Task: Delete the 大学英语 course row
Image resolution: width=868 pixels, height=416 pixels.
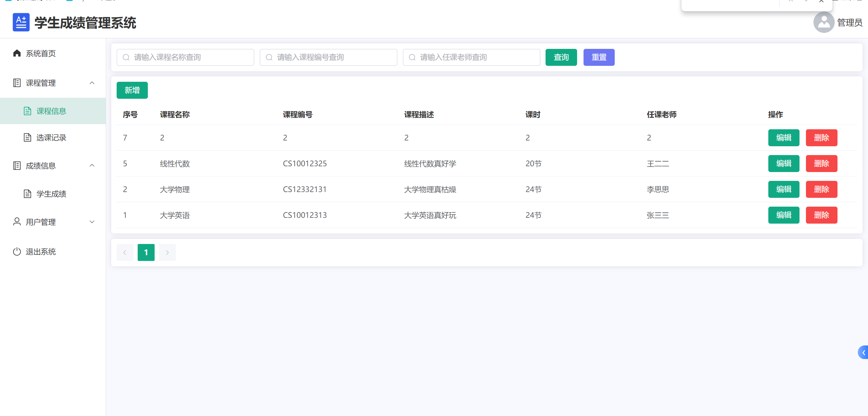Action: pos(821,215)
